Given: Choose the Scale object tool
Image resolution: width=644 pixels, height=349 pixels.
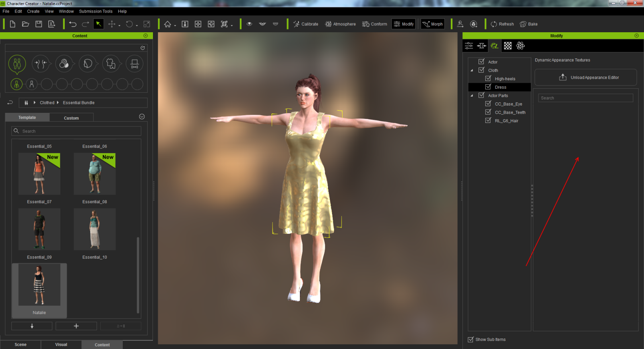Looking at the screenshot, I should tap(147, 24).
